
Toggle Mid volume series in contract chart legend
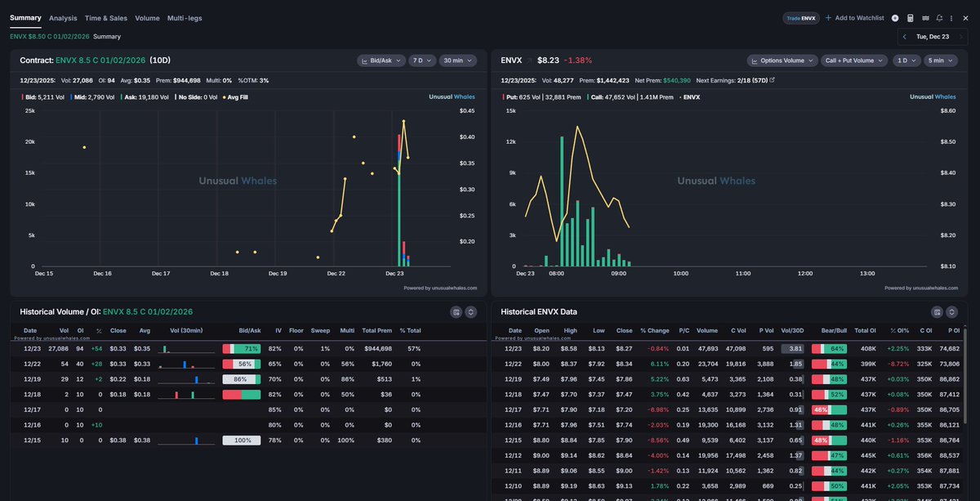92,96
